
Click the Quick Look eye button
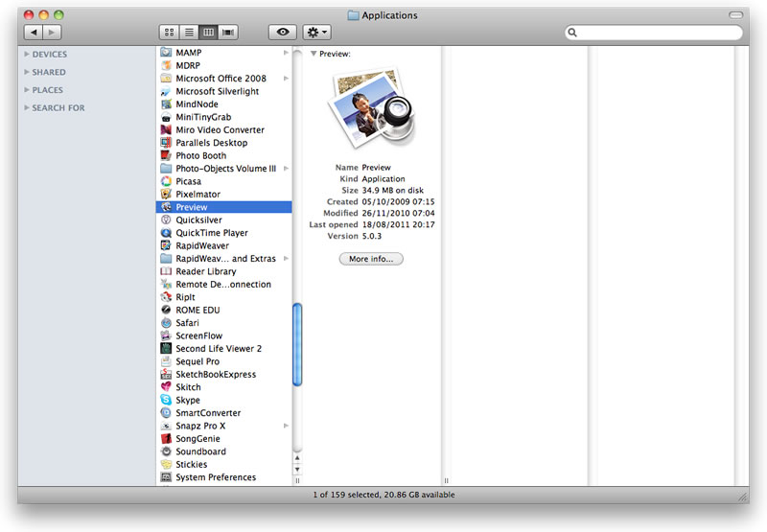coord(282,32)
